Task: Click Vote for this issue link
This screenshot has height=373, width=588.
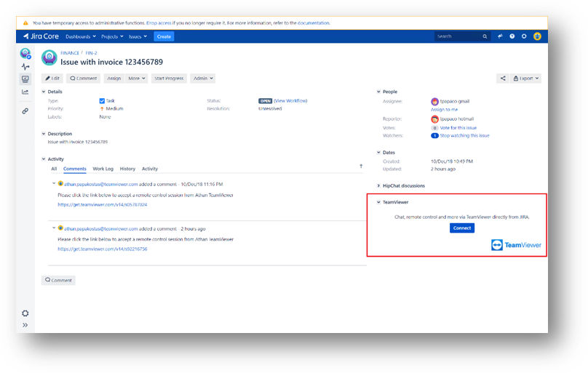Action: [x=458, y=128]
